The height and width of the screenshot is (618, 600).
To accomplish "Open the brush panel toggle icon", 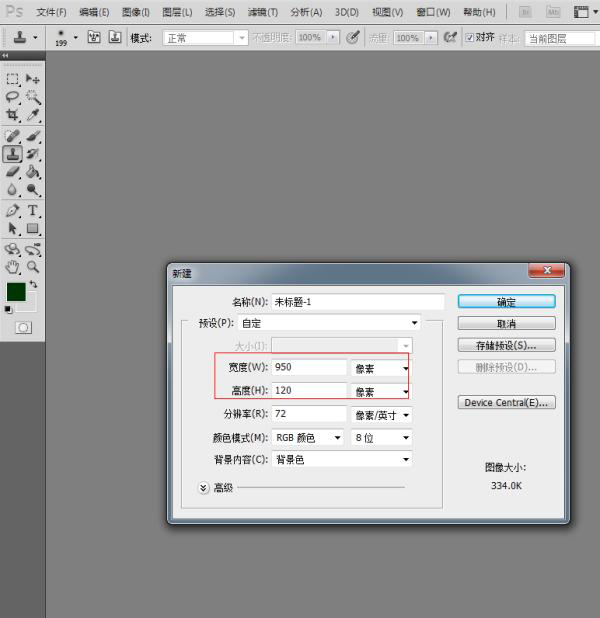I will (x=94, y=37).
